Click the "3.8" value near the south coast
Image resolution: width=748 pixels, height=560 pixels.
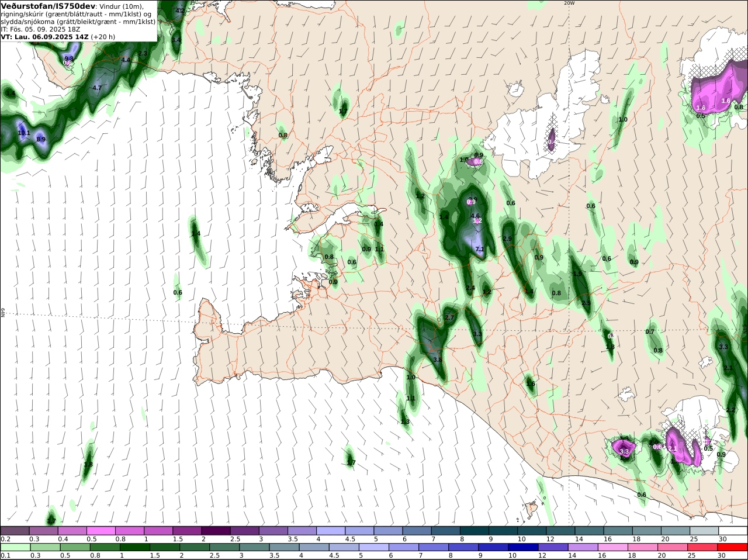pyautogui.click(x=437, y=359)
